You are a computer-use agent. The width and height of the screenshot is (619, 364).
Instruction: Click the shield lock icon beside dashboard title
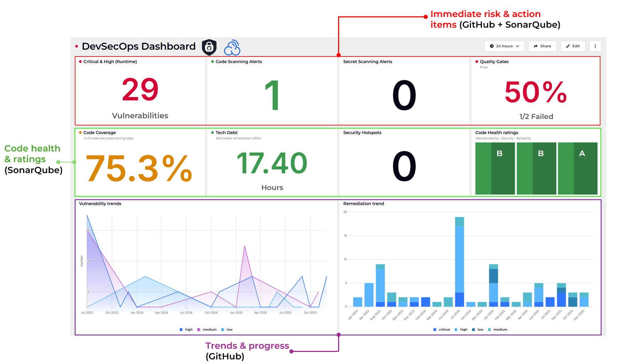point(209,47)
